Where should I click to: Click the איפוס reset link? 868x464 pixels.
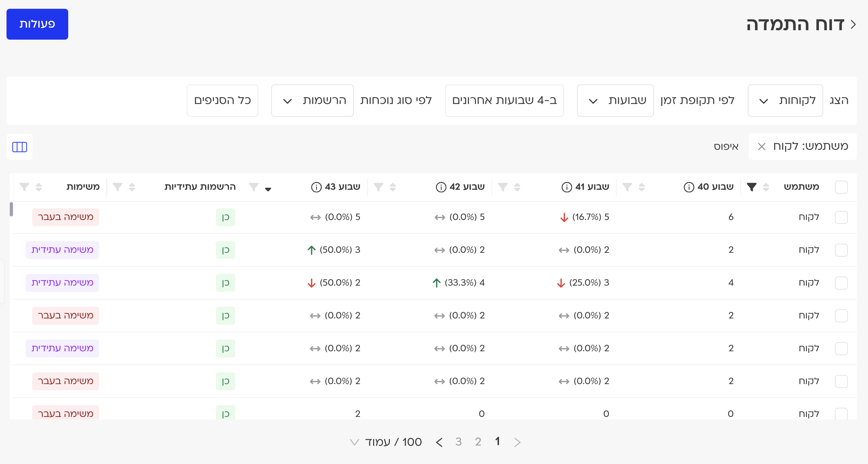coord(726,147)
